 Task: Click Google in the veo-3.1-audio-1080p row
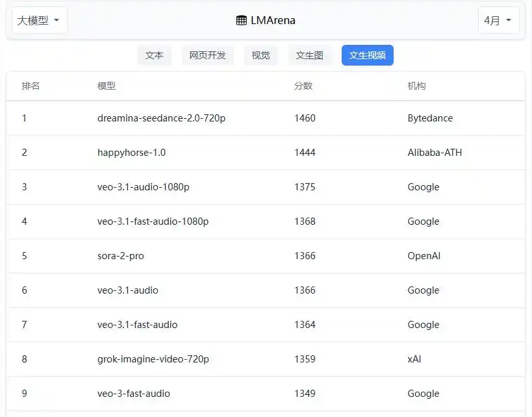[424, 187]
